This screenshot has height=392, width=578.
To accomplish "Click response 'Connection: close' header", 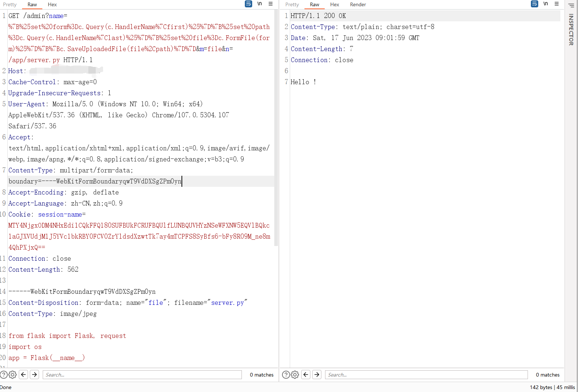I will pos(322,60).
